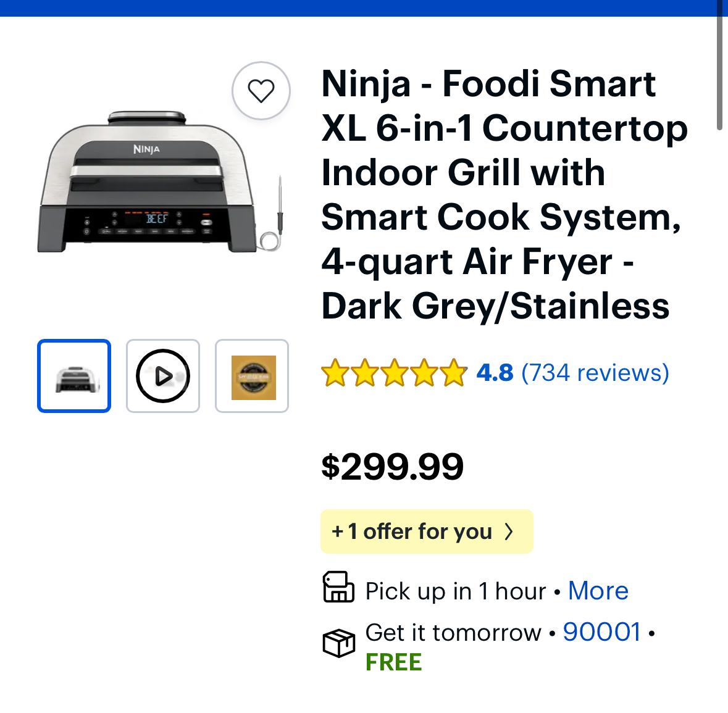728x713 pixels.
Task: Click the store pickup icon
Action: [x=338, y=587]
